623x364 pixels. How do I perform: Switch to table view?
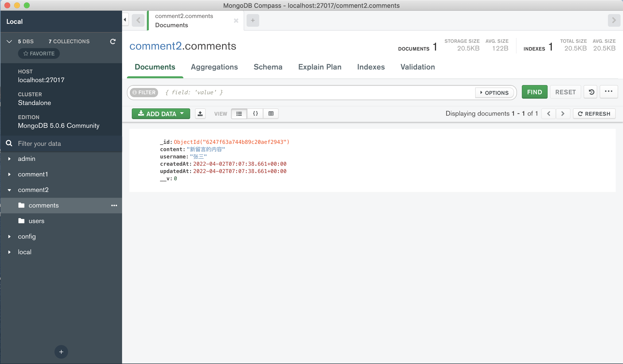click(x=271, y=114)
